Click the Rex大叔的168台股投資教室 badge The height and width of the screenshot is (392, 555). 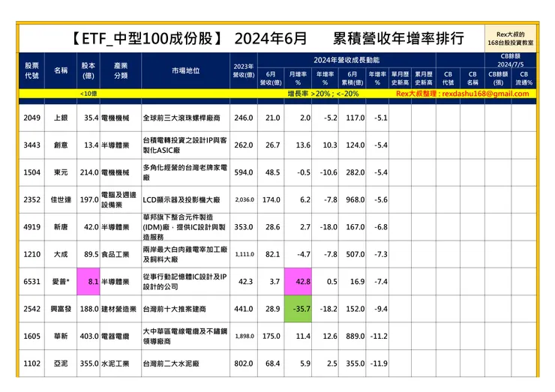pos(511,38)
